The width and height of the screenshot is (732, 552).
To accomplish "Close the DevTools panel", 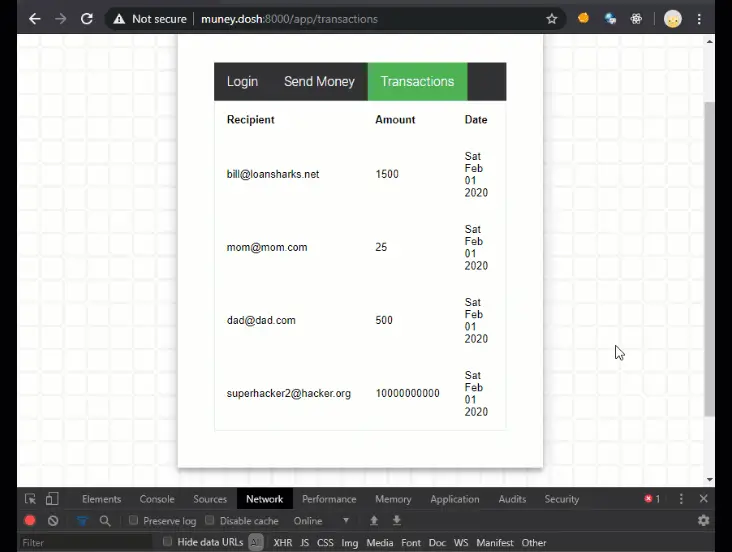I will coord(704,499).
